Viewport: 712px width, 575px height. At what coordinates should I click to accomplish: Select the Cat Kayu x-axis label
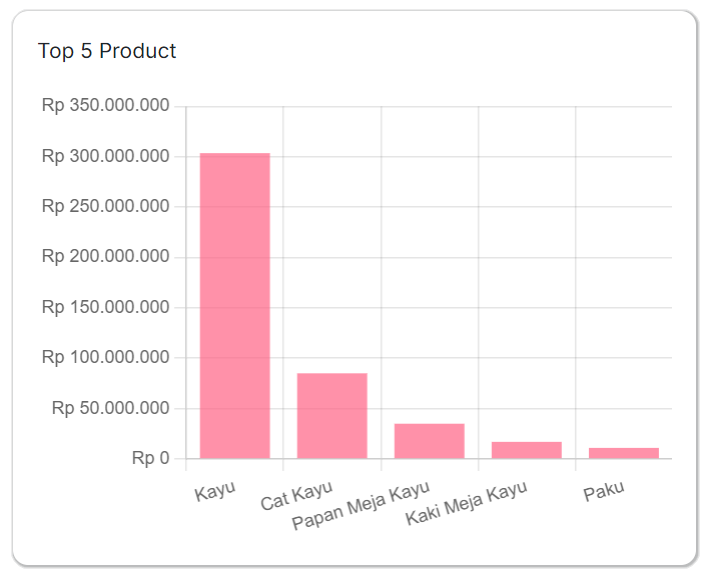[x=295, y=496]
